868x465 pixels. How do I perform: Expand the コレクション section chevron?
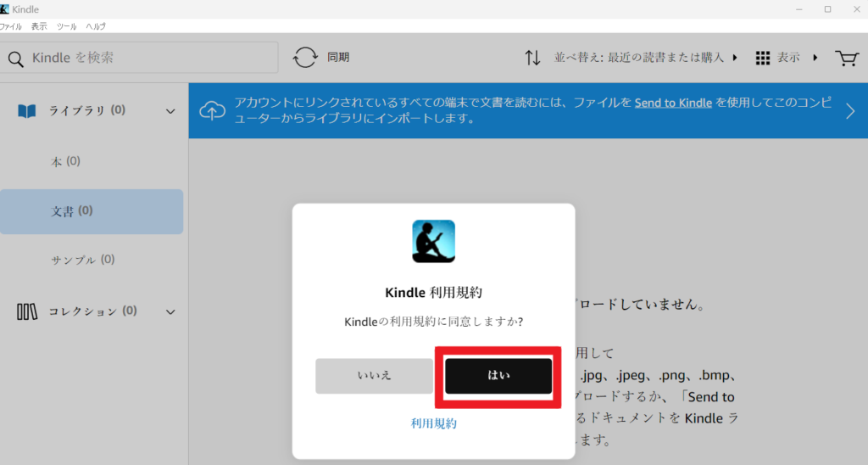170,312
